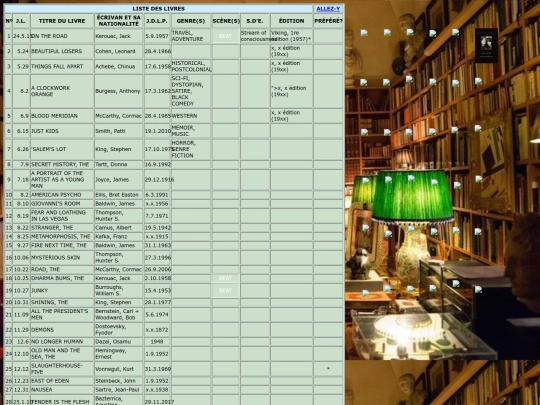This screenshot has height=405, width=540.
Task: Select the author cell 'Tartt, Donna'
Action: [118, 164]
